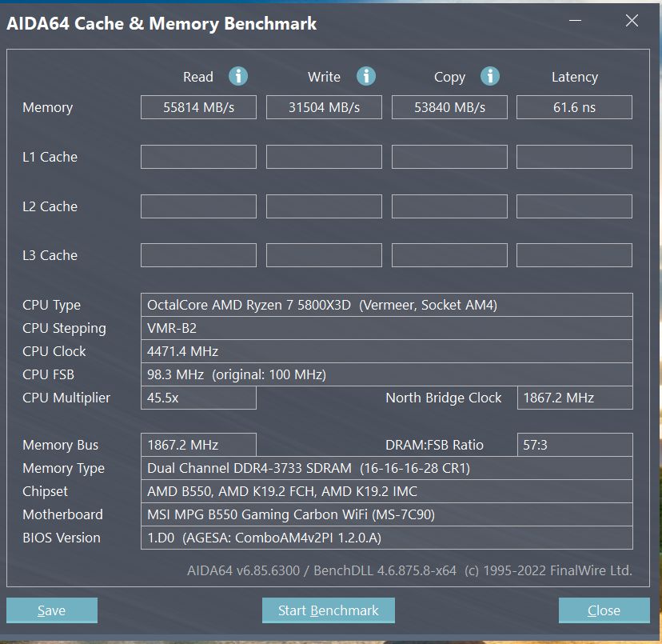
Task: Click the L3 Cache row label
Action: pos(50,255)
